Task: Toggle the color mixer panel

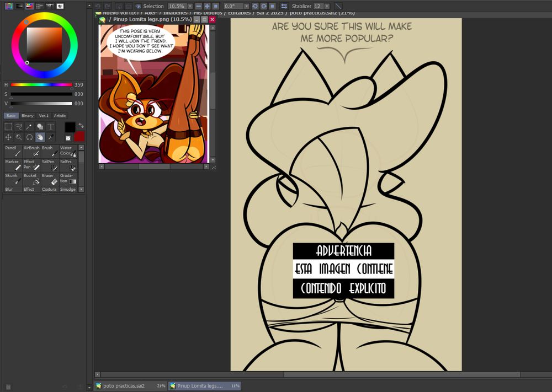Action: point(40,6)
